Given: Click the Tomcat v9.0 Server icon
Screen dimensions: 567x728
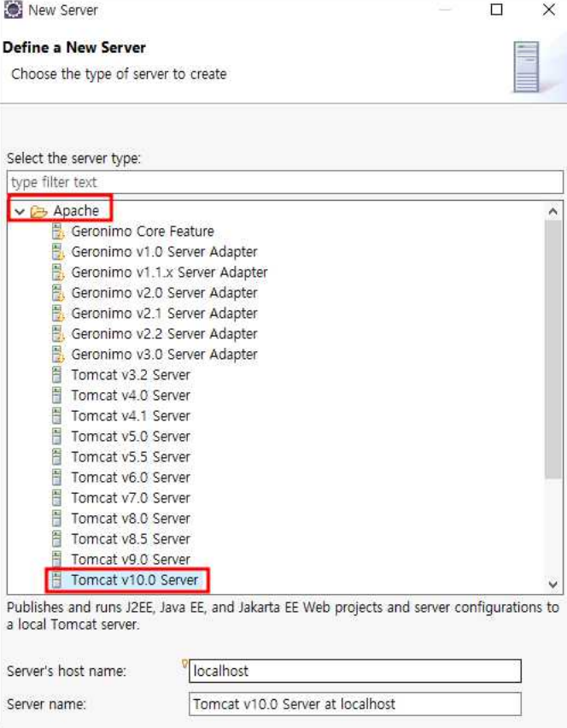Looking at the screenshot, I should [56, 559].
